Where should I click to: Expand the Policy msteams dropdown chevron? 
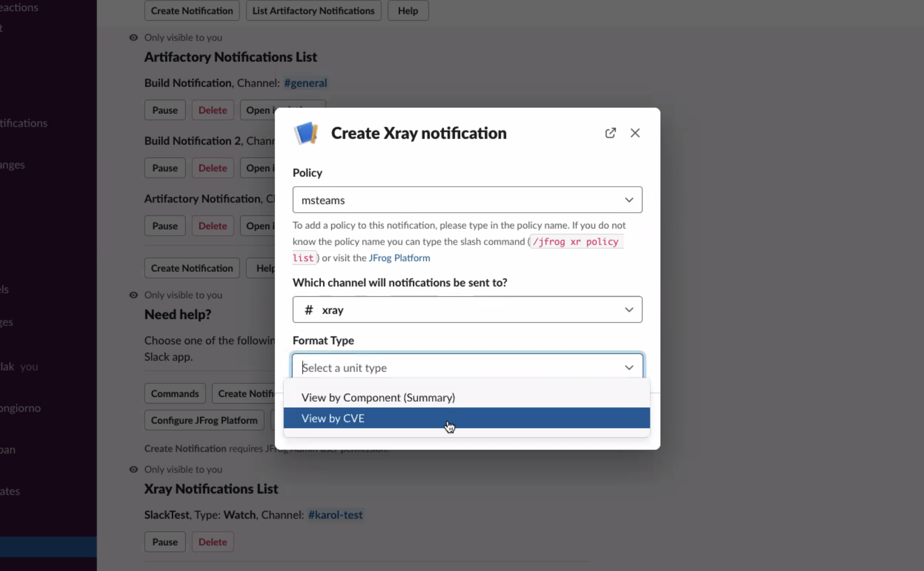click(x=629, y=200)
